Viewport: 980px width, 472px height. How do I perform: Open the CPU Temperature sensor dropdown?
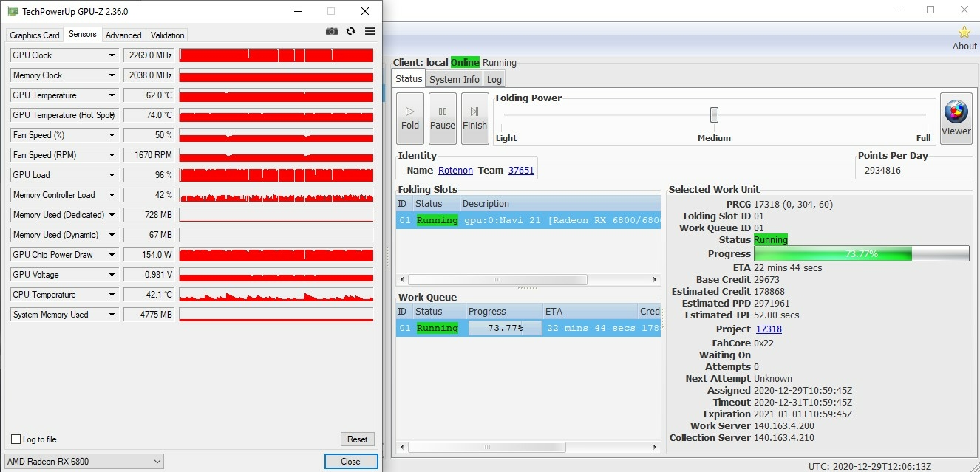(x=112, y=295)
